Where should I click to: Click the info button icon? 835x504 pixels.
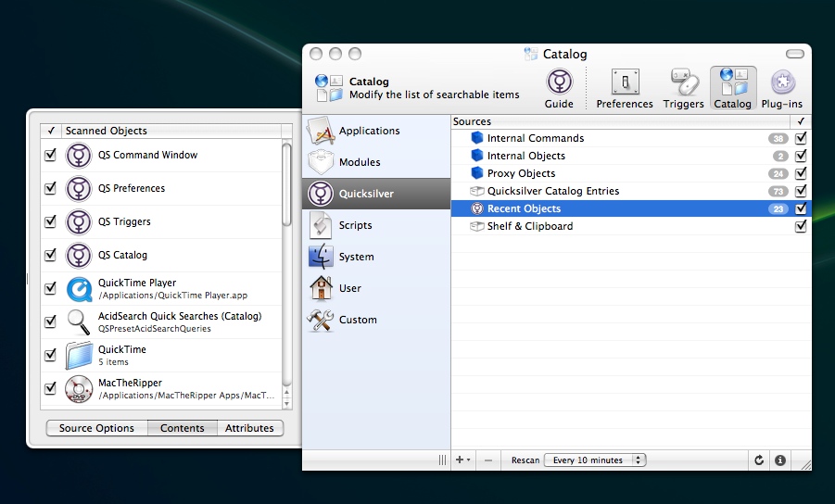click(780, 460)
